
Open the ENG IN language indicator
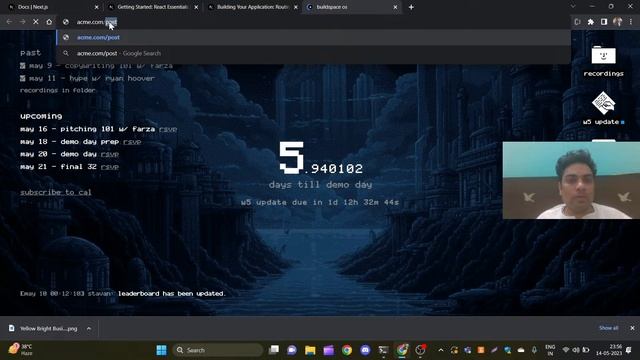(x=550, y=350)
